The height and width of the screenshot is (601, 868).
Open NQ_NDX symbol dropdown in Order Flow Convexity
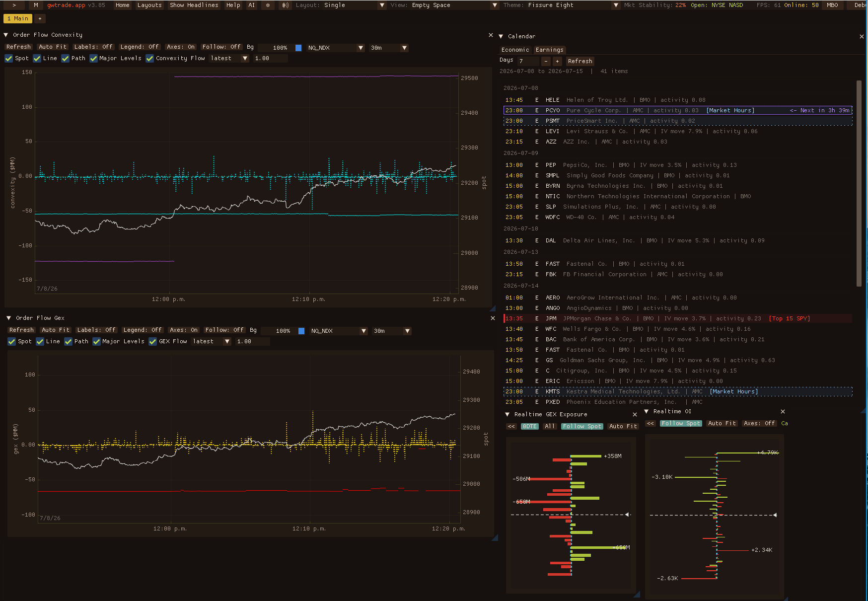(336, 48)
